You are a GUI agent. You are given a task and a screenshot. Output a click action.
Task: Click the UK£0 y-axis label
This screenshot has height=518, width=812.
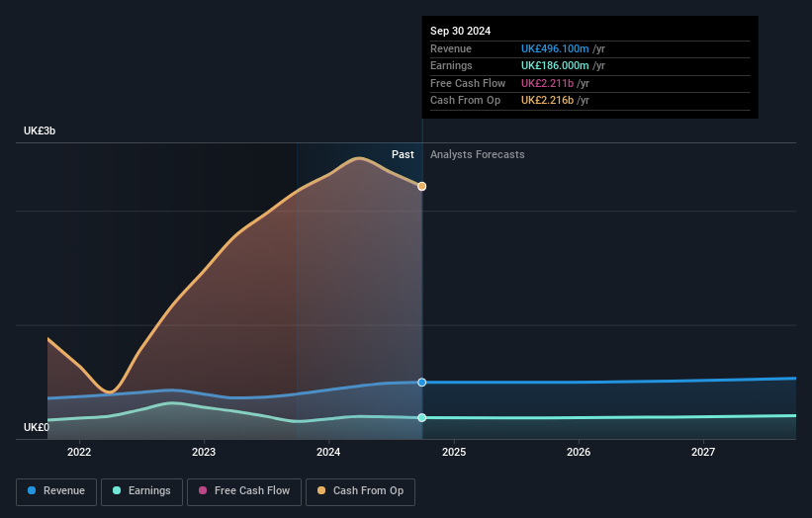[x=37, y=427]
